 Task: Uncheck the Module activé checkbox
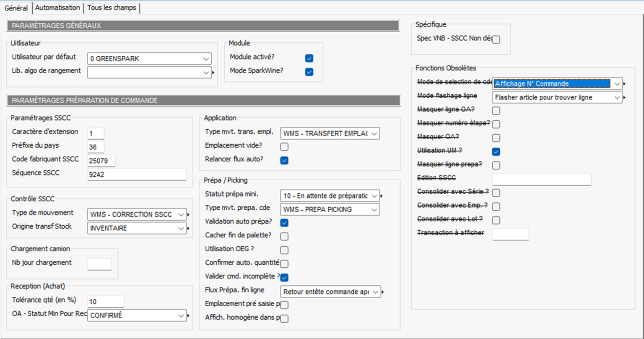309,58
